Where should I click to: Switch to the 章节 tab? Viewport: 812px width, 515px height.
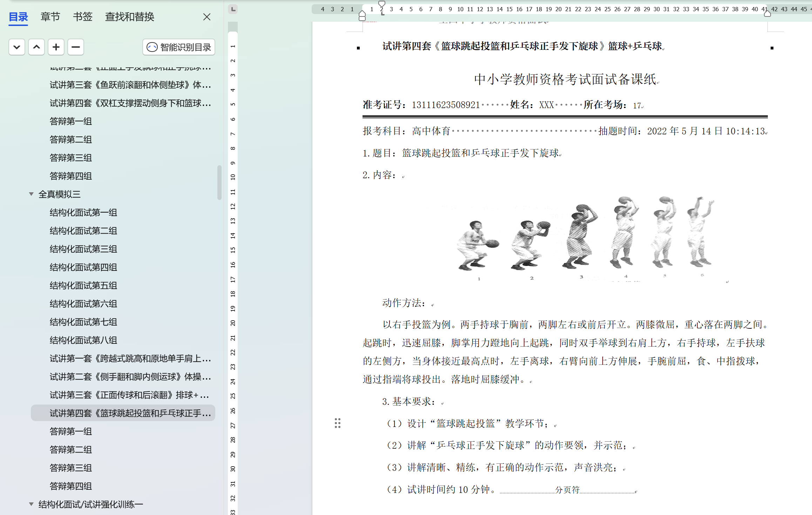click(50, 16)
